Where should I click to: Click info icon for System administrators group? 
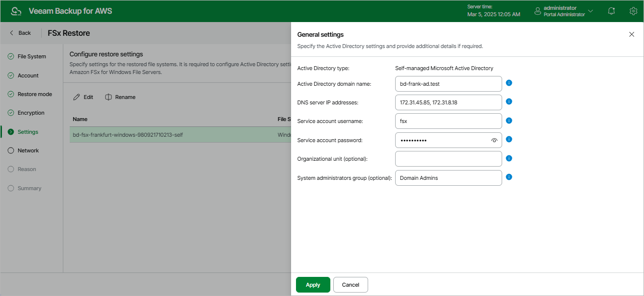tap(509, 177)
